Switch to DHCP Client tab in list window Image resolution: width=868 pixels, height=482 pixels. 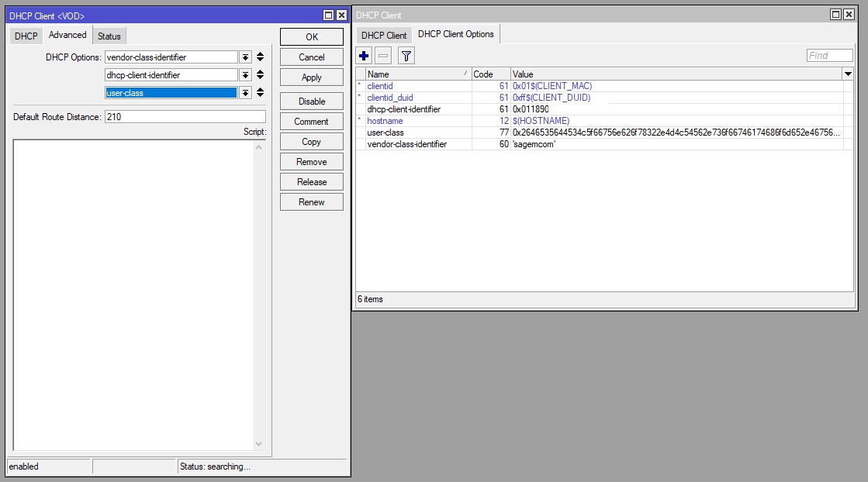coord(384,36)
